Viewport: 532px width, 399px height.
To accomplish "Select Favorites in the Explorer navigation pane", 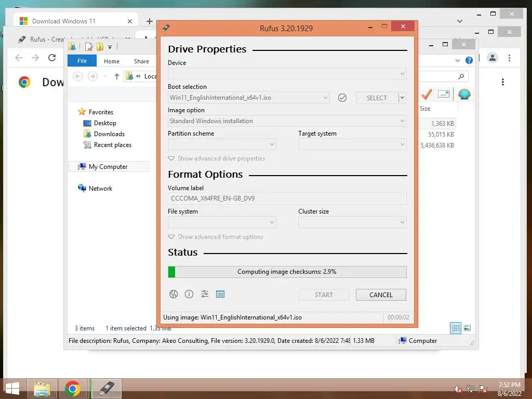I will [x=101, y=112].
